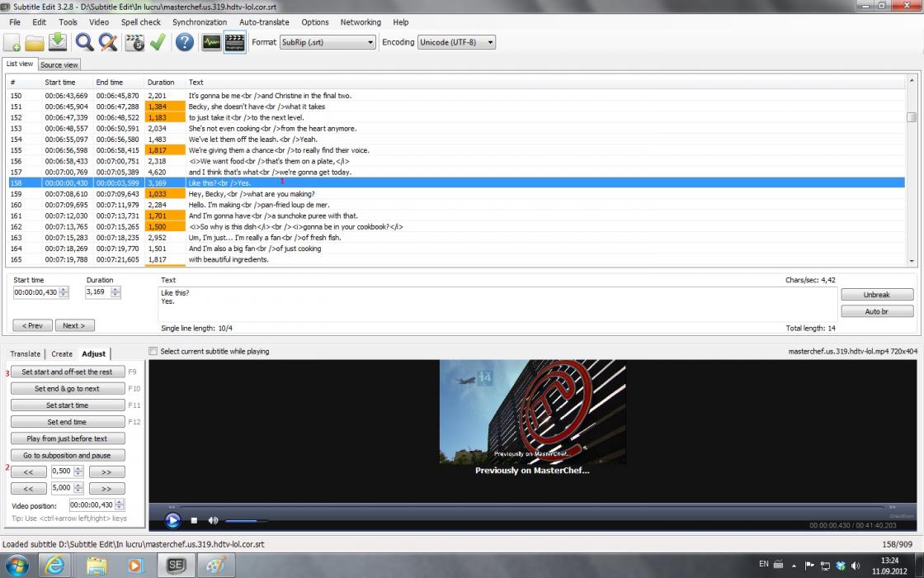Click the Save subtitle download-arrow icon
The image size is (924, 578).
coord(57,42)
